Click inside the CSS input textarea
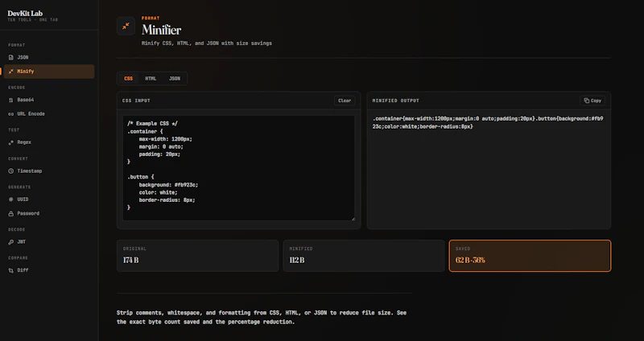The image size is (644, 341). click(238, 168)
